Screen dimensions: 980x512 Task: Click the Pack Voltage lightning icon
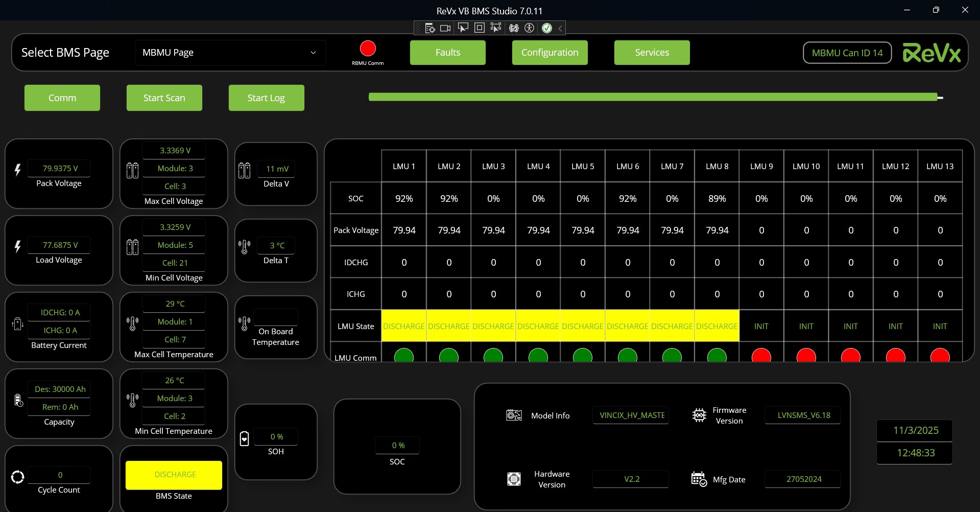point(17,170)
